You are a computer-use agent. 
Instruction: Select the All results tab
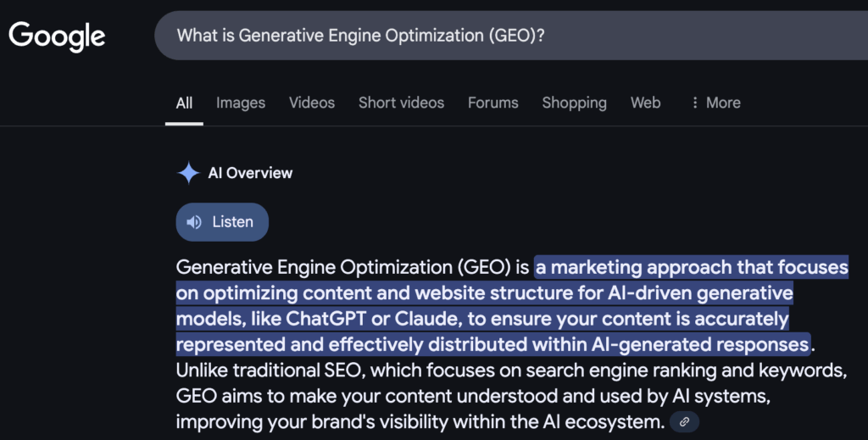[184, 103]
